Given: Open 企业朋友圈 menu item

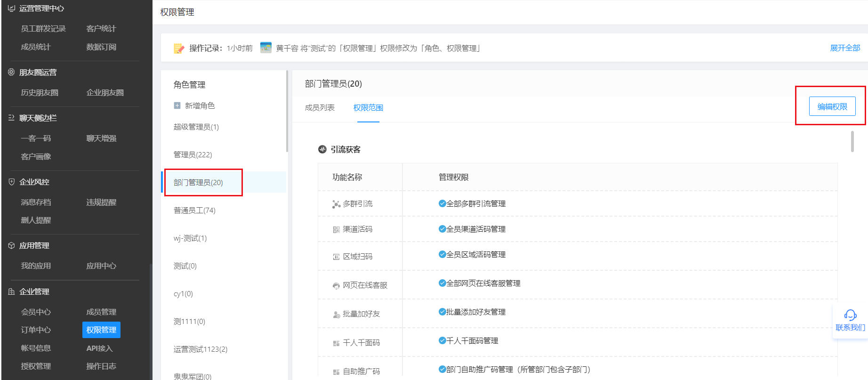Looking at the screenshot, I should pyautogui.click(x=105, y=92).
